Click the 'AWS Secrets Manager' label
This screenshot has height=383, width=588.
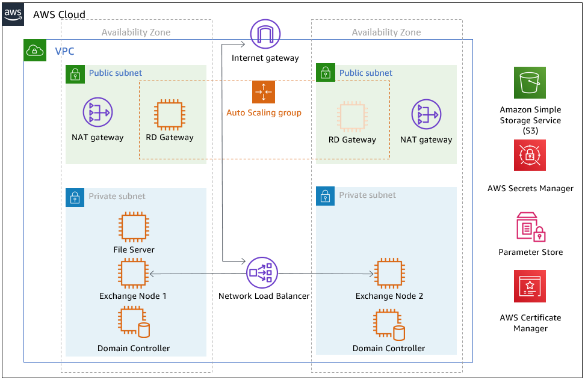pos(530,189)
